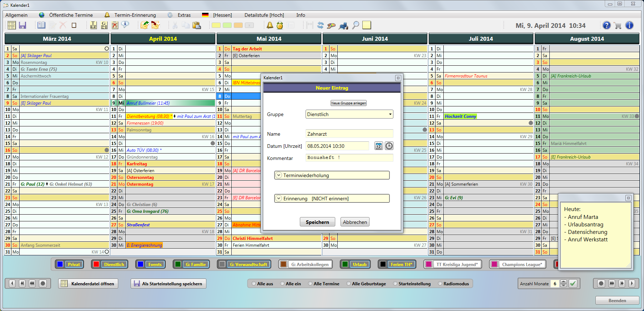Open the clock time picker icon in dialog
Image resolution: width=644 pixels, height=311 pixels.
click(389, 146)
